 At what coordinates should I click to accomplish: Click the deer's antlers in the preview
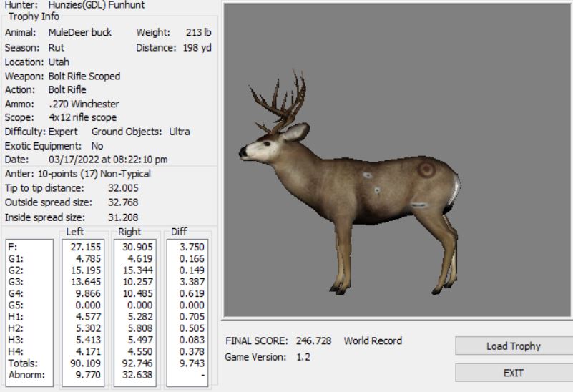283,102
